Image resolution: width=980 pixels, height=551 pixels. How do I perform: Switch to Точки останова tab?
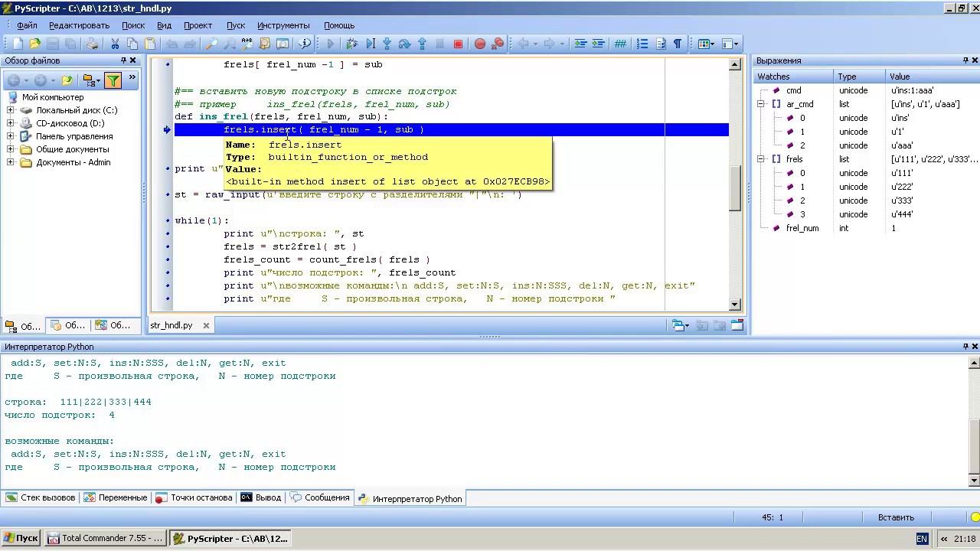pos(194,497)
